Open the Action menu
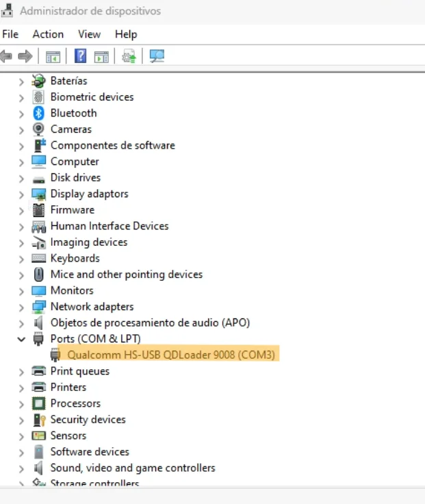This screenshot has height=504, width=425. pos(48,34)
